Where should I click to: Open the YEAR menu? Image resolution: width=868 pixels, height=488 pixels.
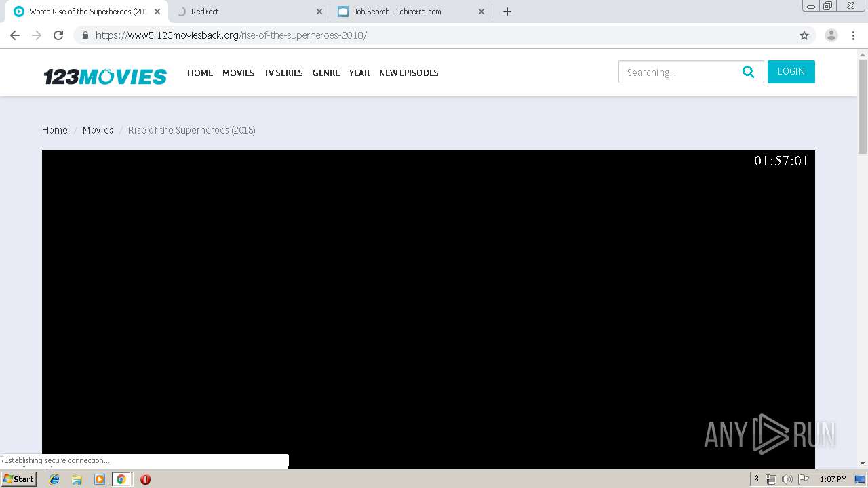pos(359,73)
